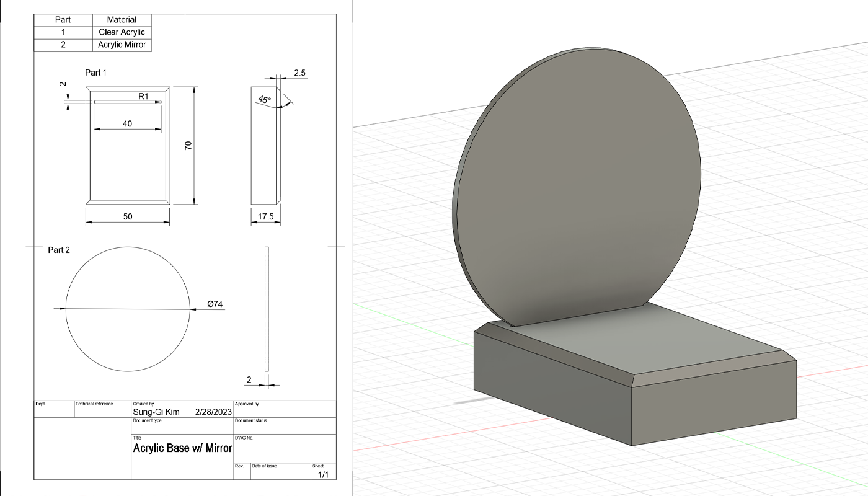This screenshot has height=496, width=868.
Task: Select the sheet number "1/1"
Action: [323, 475]
